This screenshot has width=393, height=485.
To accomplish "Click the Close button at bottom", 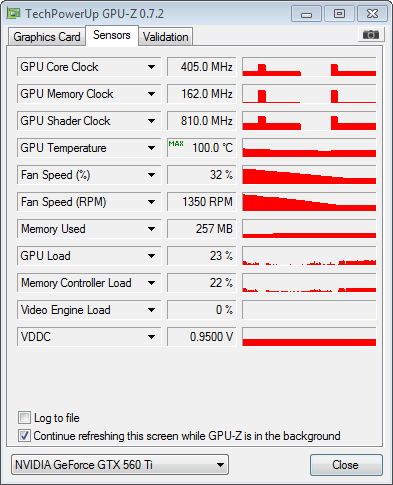I will click(x=346, y=465).
